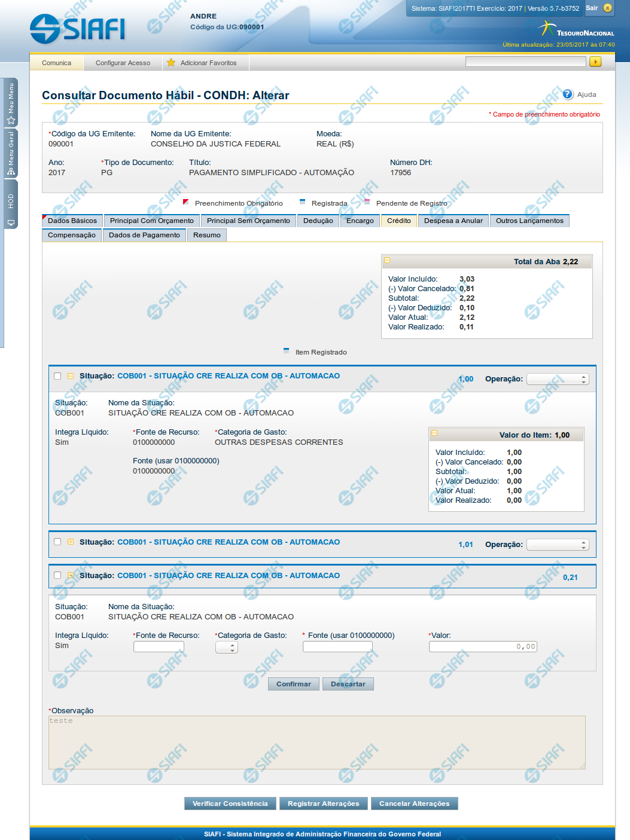
Task: Open the Menu Geral side panel
Action: 11,153
